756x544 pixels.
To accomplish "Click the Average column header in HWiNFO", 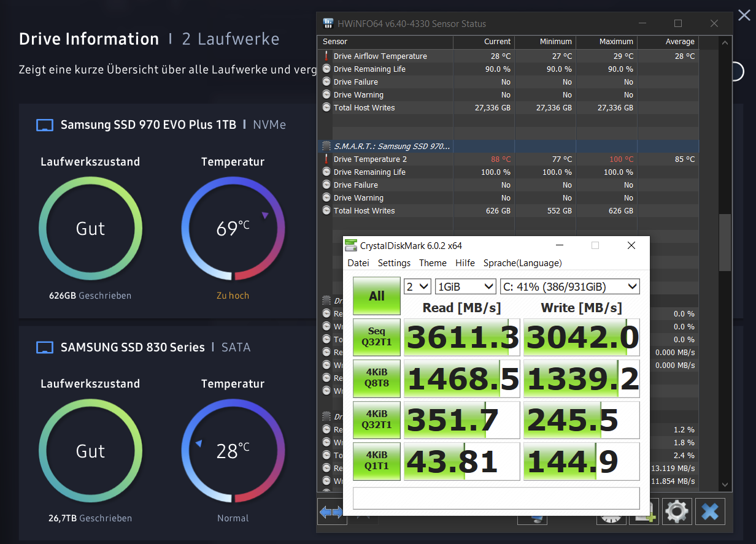I will (668, 42).
